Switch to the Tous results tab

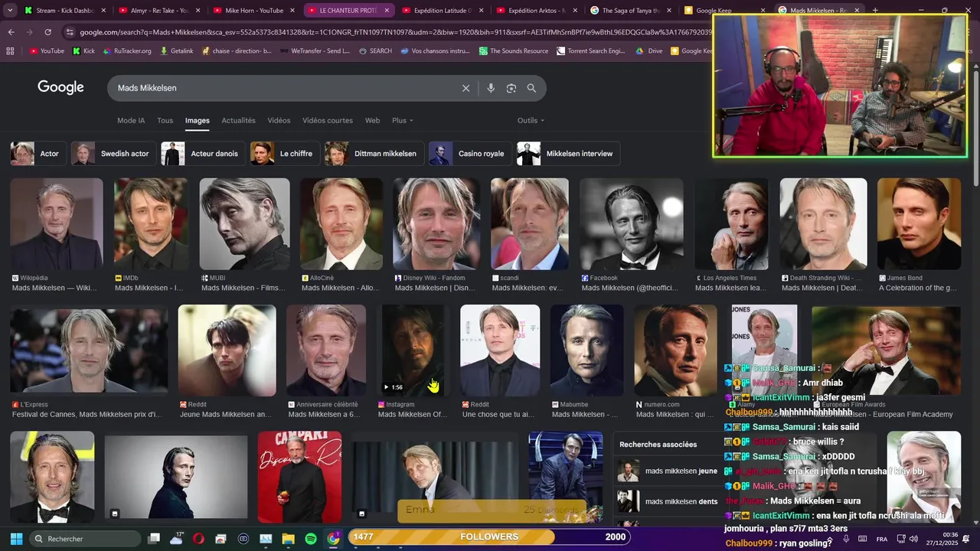[165, 120]
